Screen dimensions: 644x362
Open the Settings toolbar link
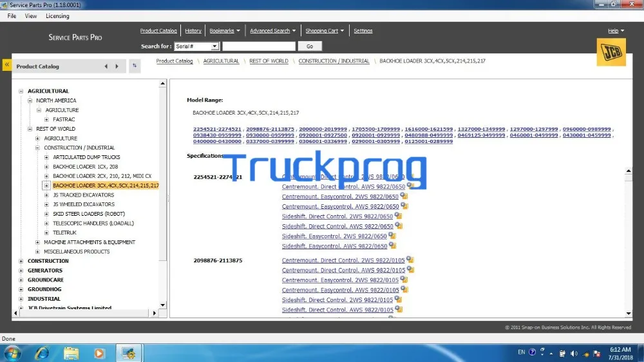(363, 31)
